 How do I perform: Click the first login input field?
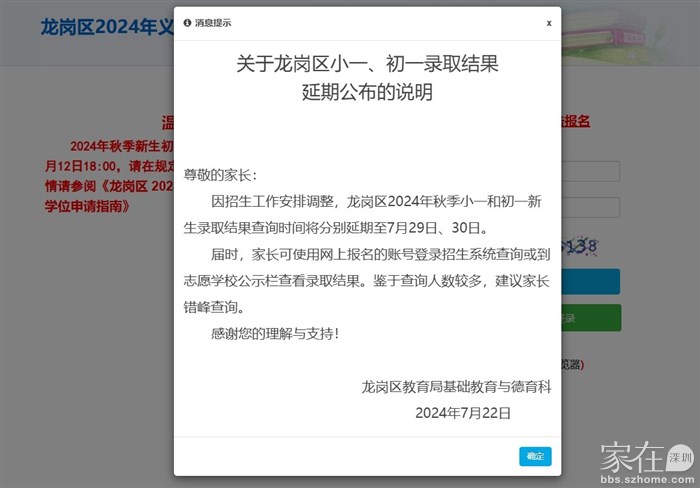click(591, 171)
